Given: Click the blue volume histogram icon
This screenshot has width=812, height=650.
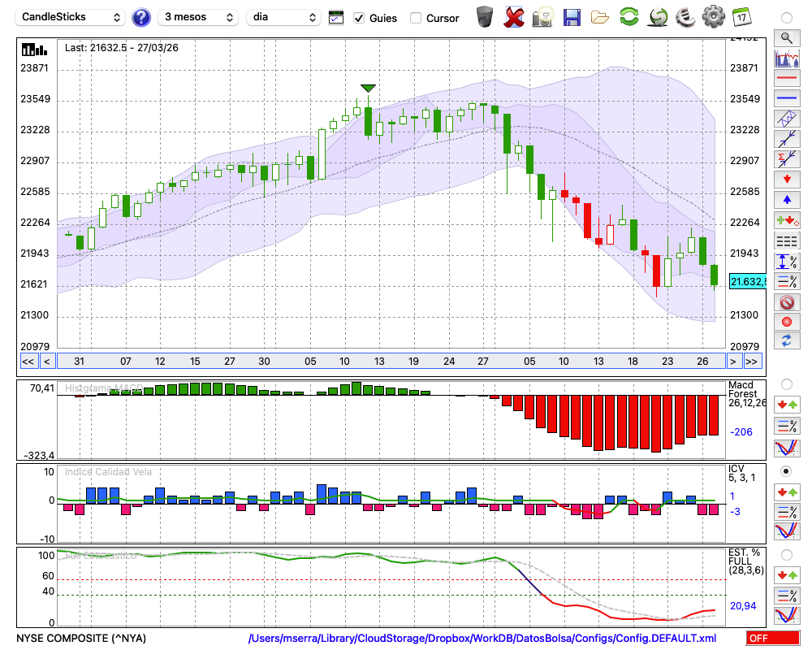Looking at the screenshot, I should [x=787, y=58].
